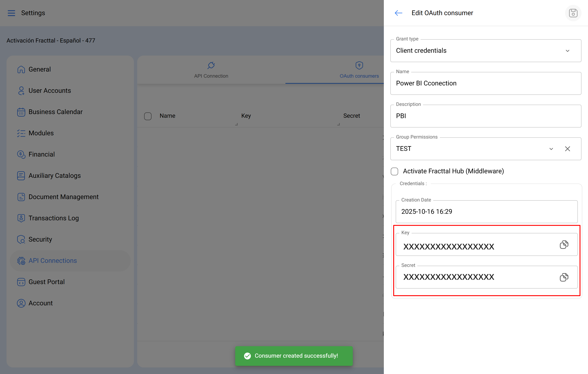Open the Transactions Log section

point(53,218)
